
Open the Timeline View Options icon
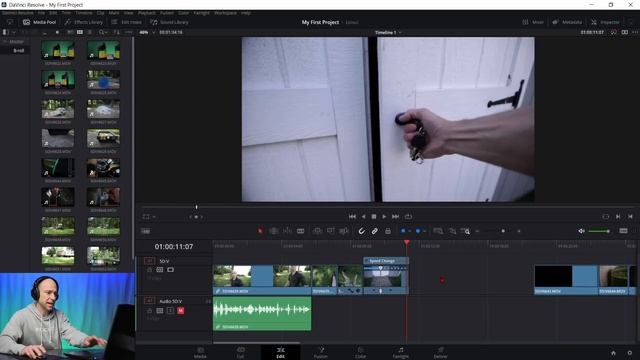pos(145,231)
